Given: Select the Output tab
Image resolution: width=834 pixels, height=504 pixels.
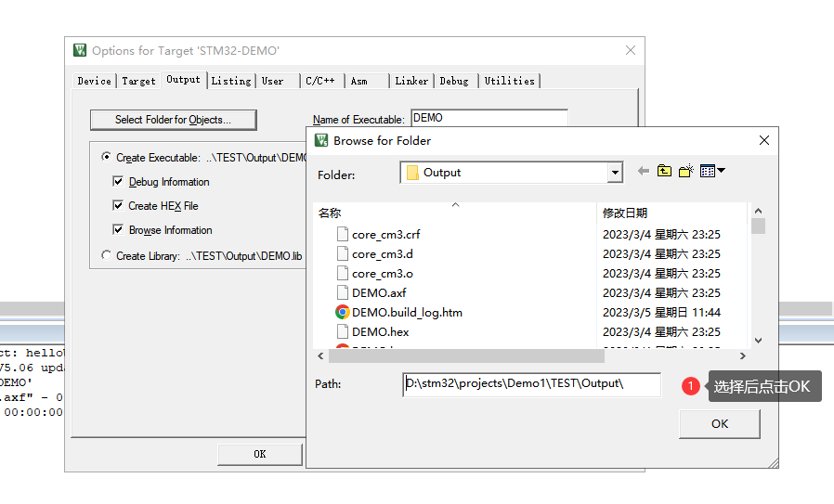Looking at the screenshot, I should (184, 80).
